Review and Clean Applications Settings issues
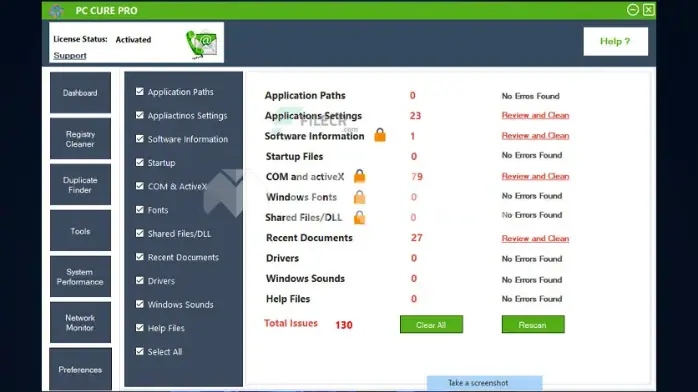This screenshot has width=698, height=392. click(x=535, y=115)
